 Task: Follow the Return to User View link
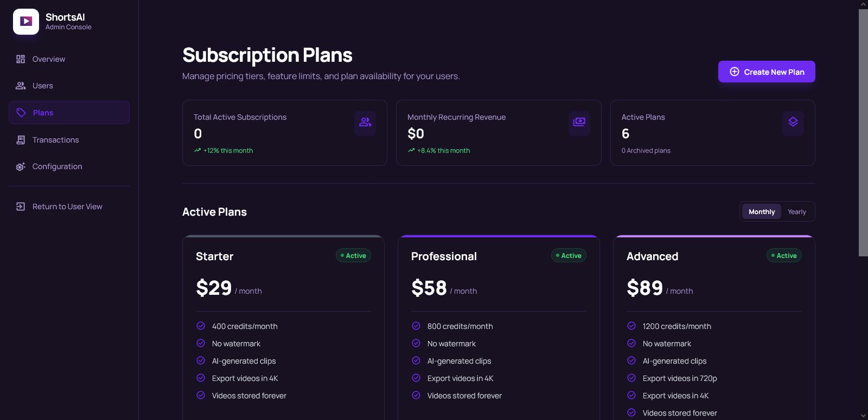pos(67,206)
